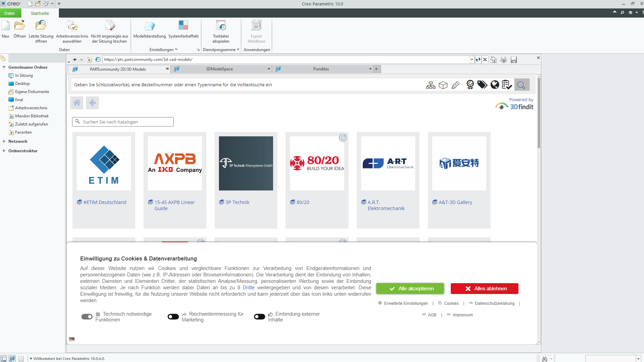
Task: Click the award ribbon filter icon
Action: pyautogui.click(x=470, y=85)
